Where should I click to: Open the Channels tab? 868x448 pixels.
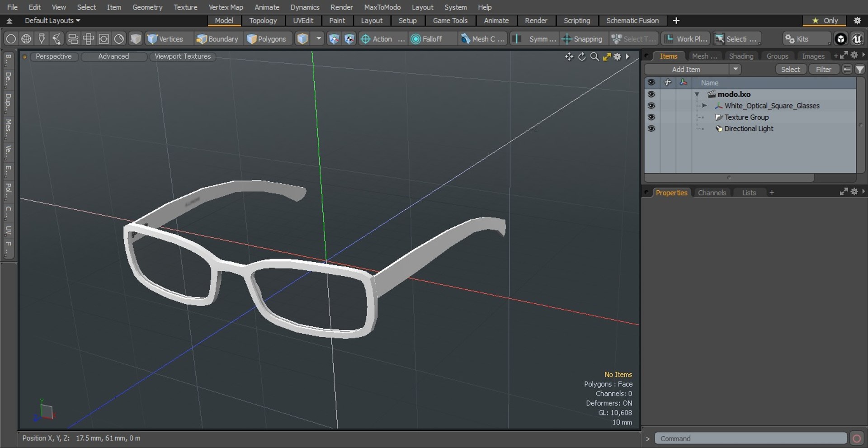712,193
